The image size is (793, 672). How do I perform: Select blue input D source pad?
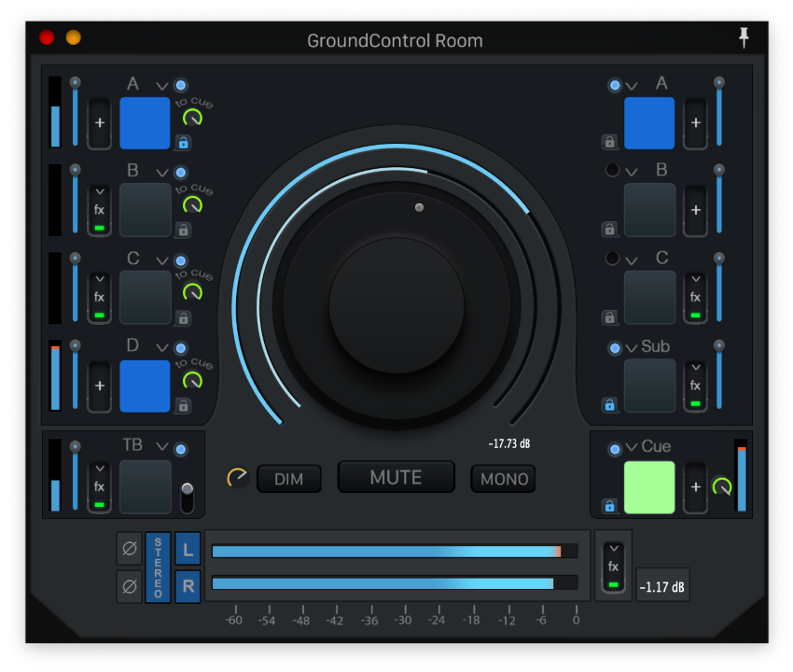click(x=145, y=386)
